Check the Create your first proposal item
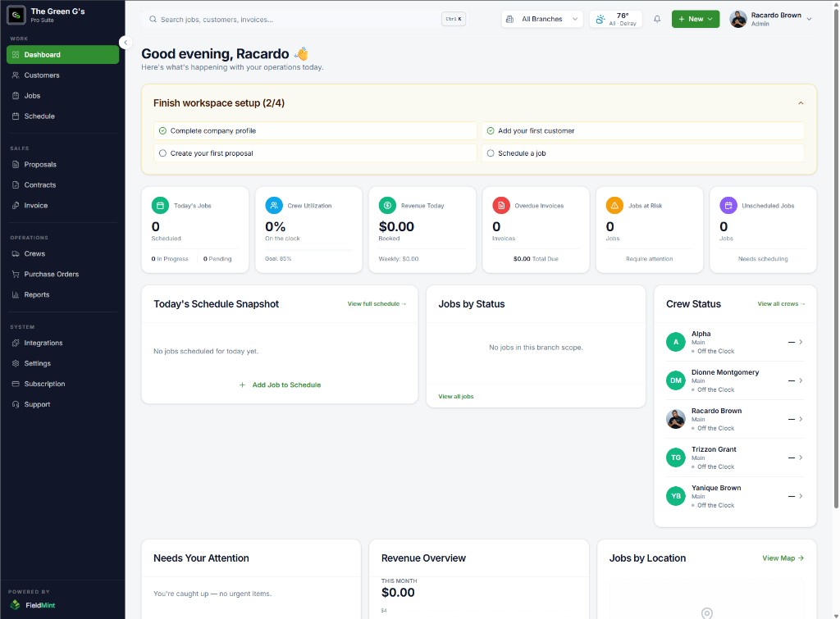The height and width of the screenshot is (619, 840). (315, 153)
